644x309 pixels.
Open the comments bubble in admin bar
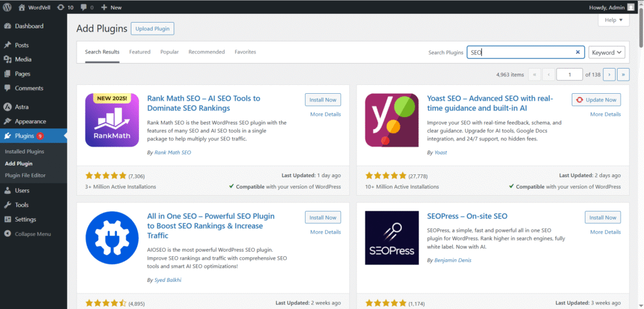[84, 7]
